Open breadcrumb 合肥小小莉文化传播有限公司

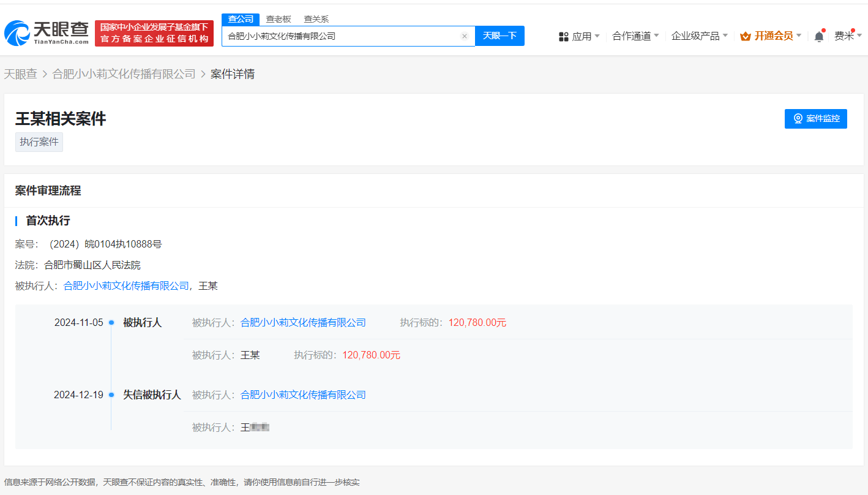[x=124, y=74]
